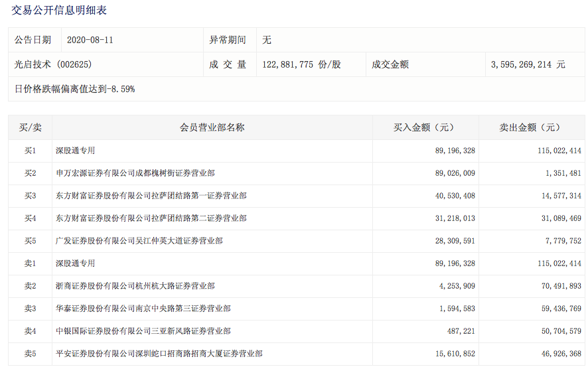588x367 pixels.
Task: Select the 买2 row label
Action: coord(31,173)
